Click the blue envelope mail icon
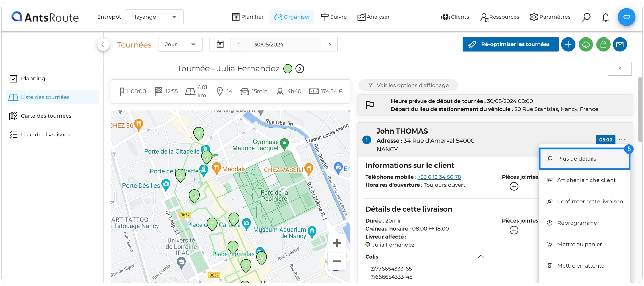 click(620, 44)
